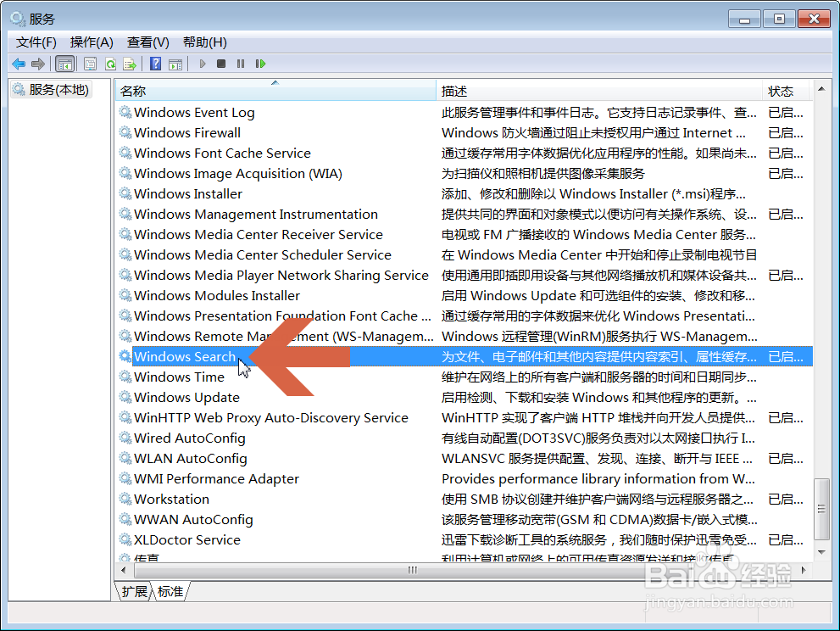The image size is (840, 631).
Task: Open the 查看(V) menu
Action: pos(147,42)
